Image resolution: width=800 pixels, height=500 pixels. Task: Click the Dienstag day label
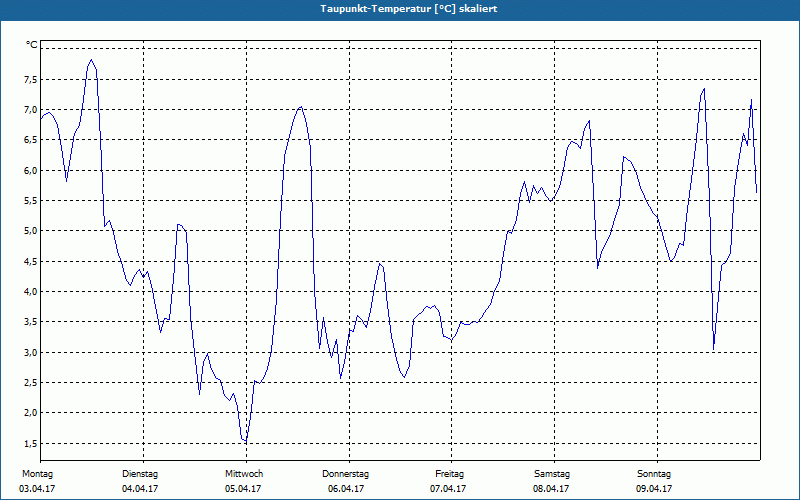140,474
